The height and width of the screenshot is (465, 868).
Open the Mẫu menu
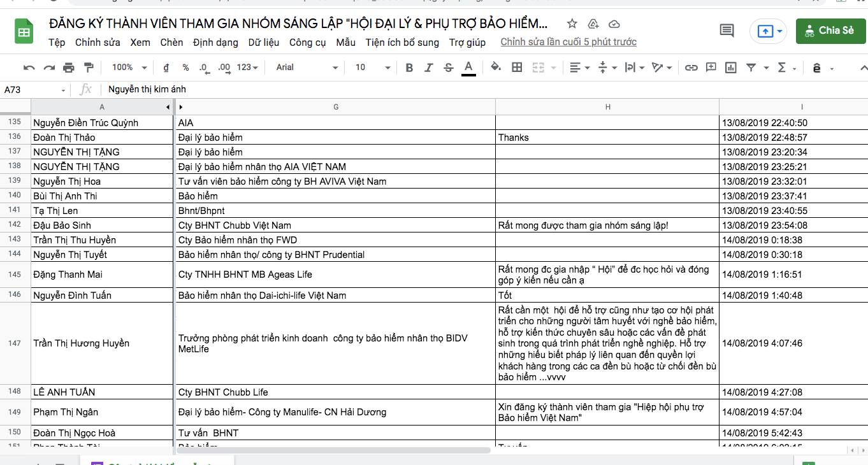[x=346, y=42]
